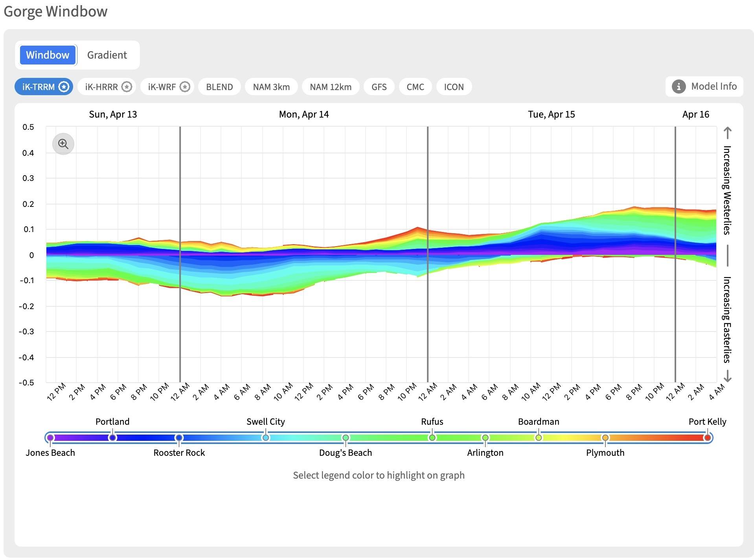Image resolution: width=754 pixels, height=560 pixels.
Task: Click the star icon on iK-TRRM
Action: click(x=64, y=87)
